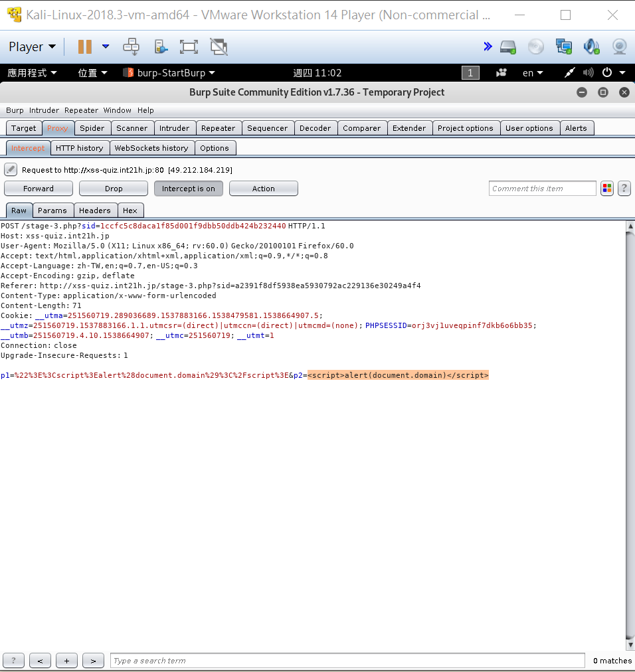Click the VMware CD/DVD drive icon
The width and height of the screenshot is (635, 672).
pyautogui.click(x=535, y=46)
